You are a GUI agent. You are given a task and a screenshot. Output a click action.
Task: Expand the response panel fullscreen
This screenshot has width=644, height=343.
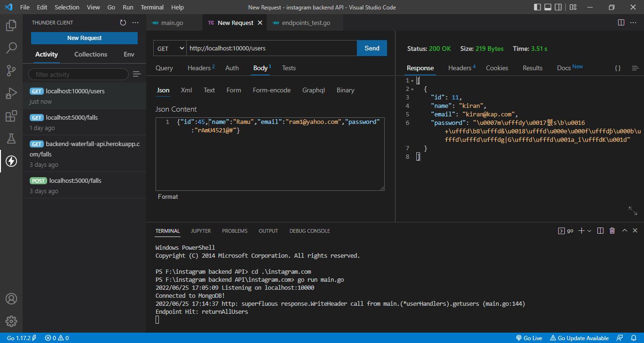pos(633,211)
